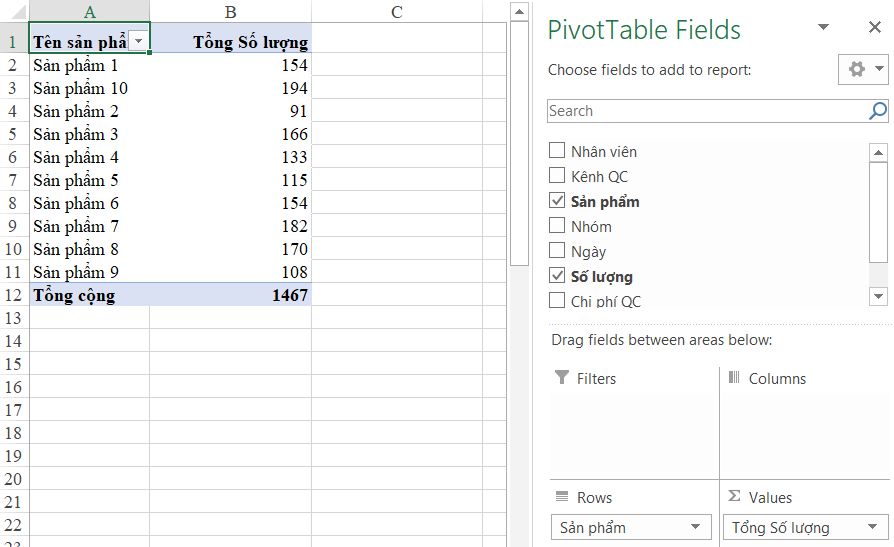
Task: Click the select-all corner of the worksheet
Action: point(14,11)
